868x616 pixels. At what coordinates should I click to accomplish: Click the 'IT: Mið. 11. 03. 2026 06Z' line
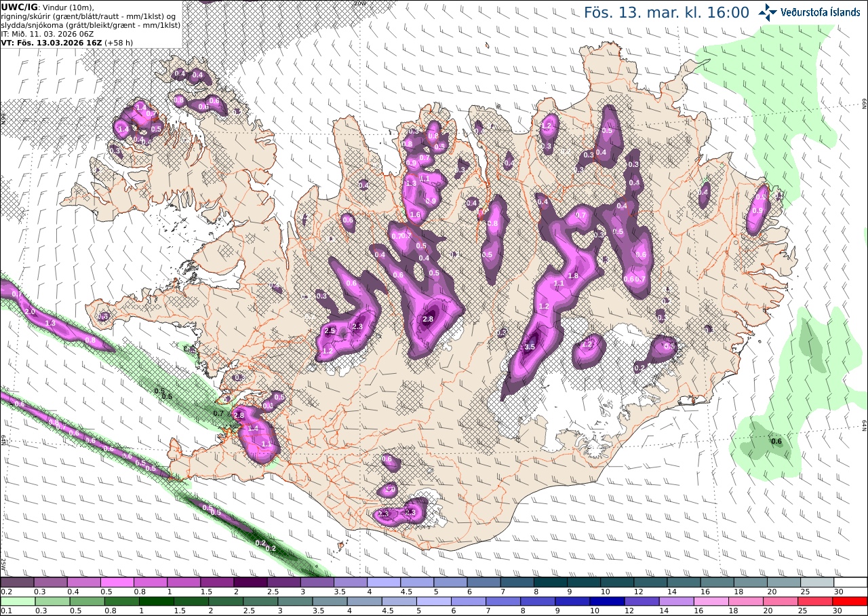pyautogui.click(x=47, y=33)
